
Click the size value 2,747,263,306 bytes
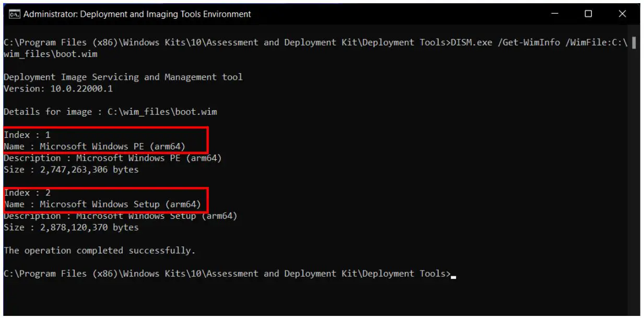pos(86,170)
